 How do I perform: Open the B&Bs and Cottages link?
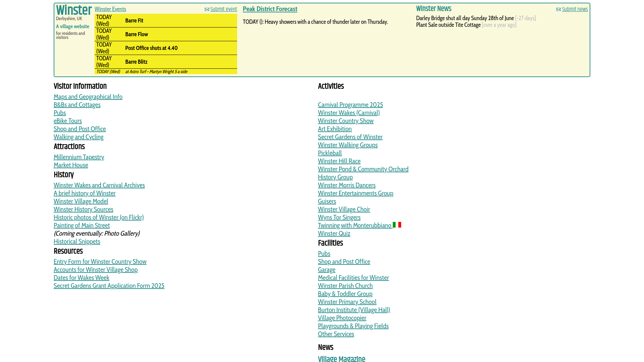(x=77, y=105)
